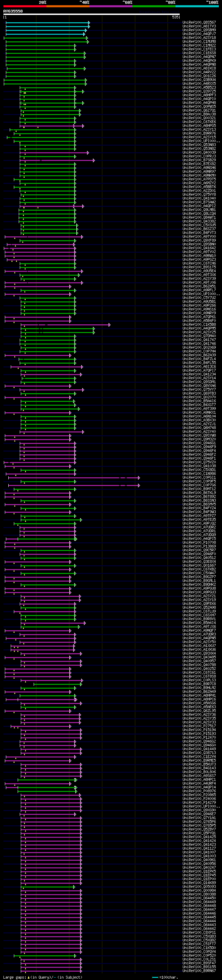Select the green alignment bar for Q3B9U4

45,80
